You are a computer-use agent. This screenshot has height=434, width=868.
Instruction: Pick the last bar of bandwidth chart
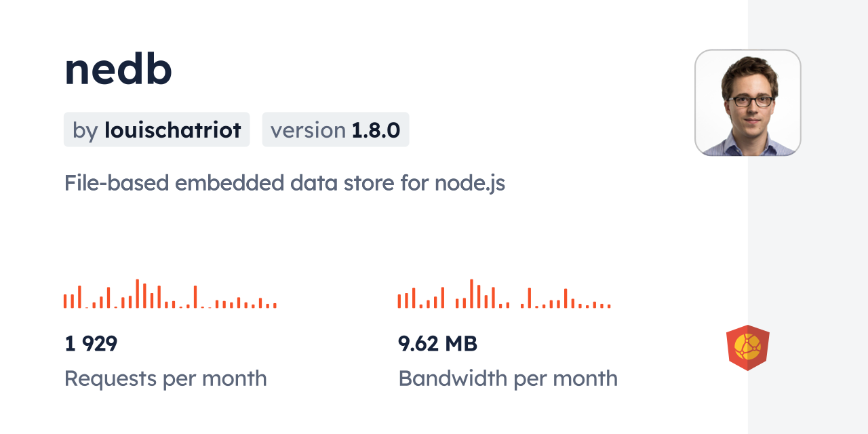tap(609, 307)
